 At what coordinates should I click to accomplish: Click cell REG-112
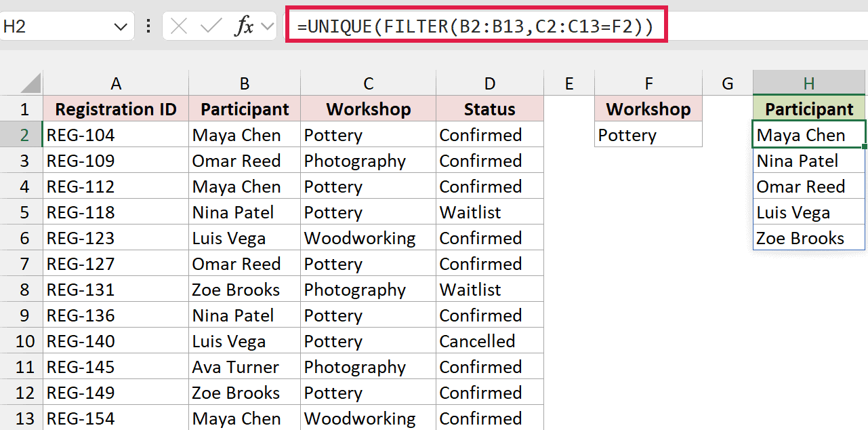(x=116, y=187)
